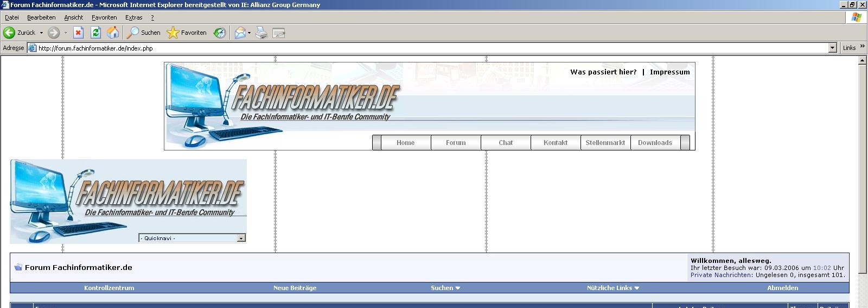Viewport: 868px width, 308px height.
Task: Click the edit/discuss toolbar icon
Action: (279, 33)
